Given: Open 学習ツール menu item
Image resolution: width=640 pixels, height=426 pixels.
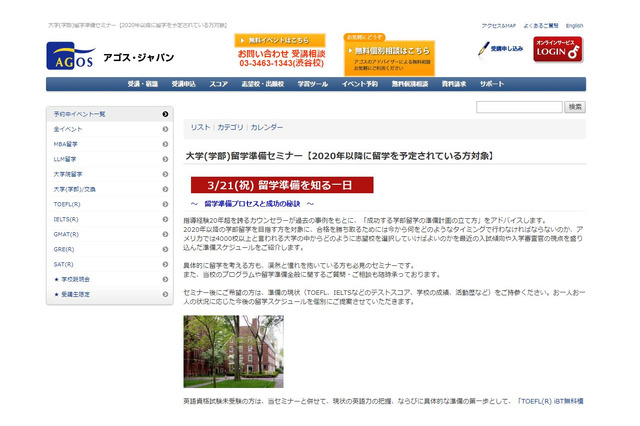Looking at the screenshot, I should [x=313, y=84].
